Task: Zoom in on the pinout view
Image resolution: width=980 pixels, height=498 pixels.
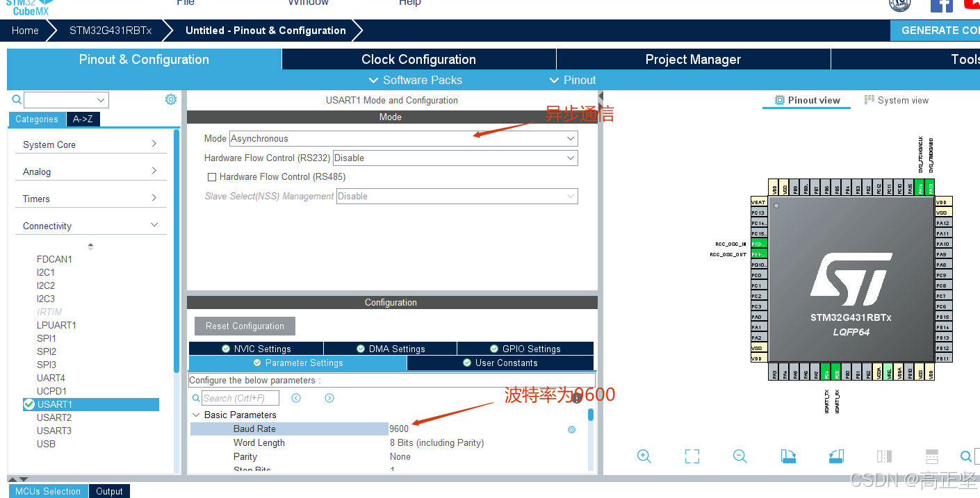Action: pos(644,456)
